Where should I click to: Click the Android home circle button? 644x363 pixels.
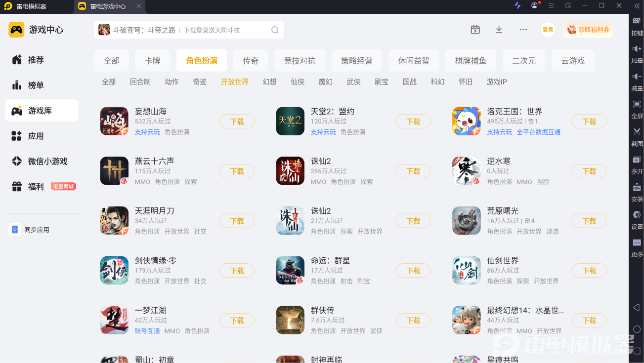(x=637, y=329)
